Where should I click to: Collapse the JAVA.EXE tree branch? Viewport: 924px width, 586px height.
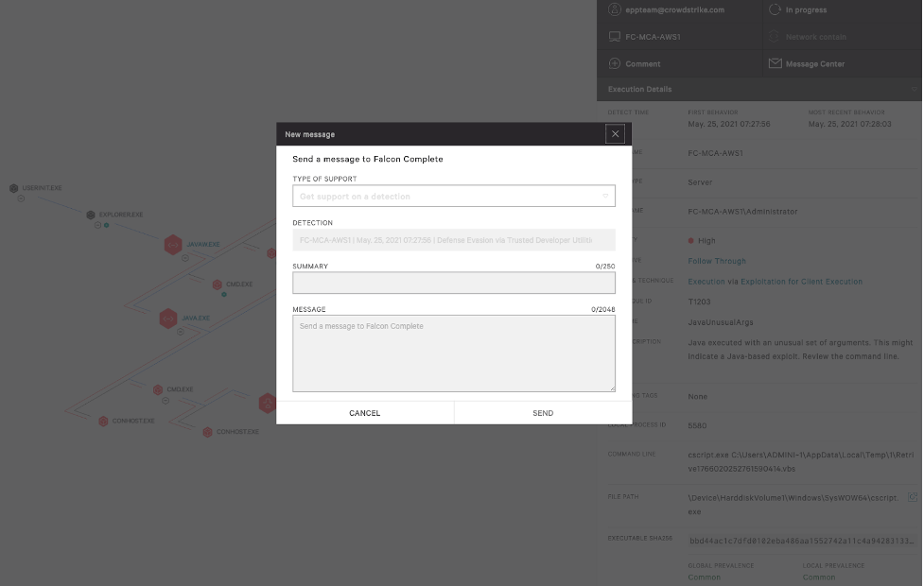pyautogui.click(x=181, y=332)
